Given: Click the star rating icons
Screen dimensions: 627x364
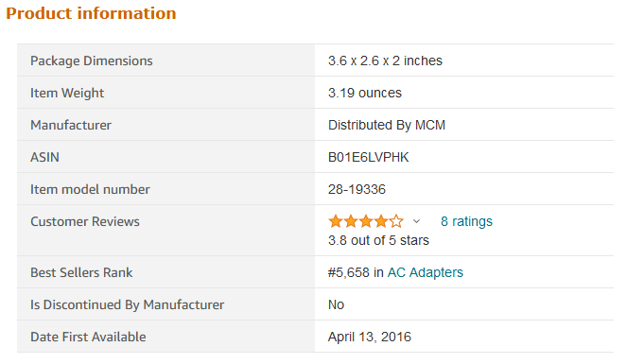Looking at the screenshot, I should tap(366, 221).
